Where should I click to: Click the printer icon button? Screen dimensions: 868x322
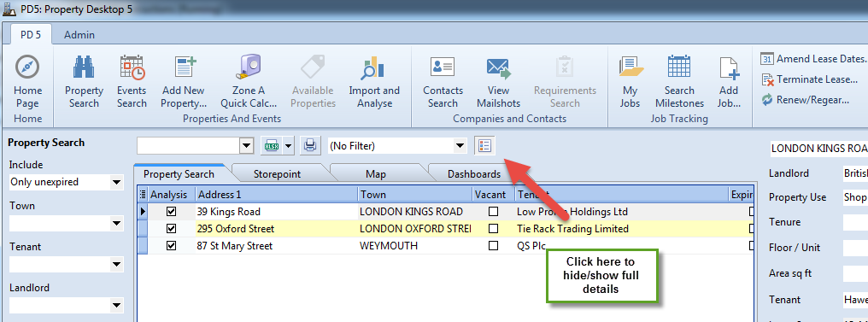(x=310, y=146)
